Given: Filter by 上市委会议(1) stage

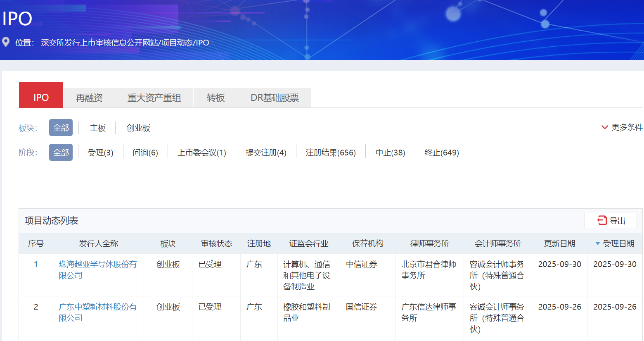Looking at the screenshot, I should pos(202,153).
